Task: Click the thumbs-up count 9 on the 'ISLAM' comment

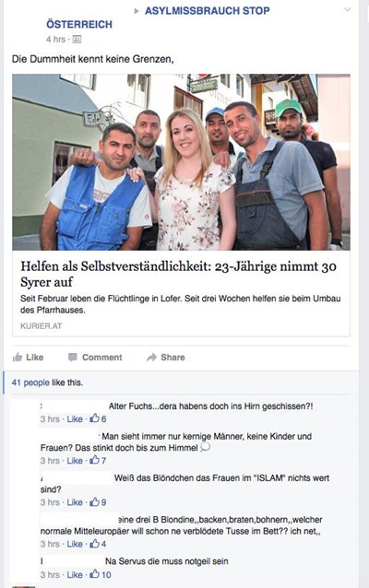Action: pos(98,501)
